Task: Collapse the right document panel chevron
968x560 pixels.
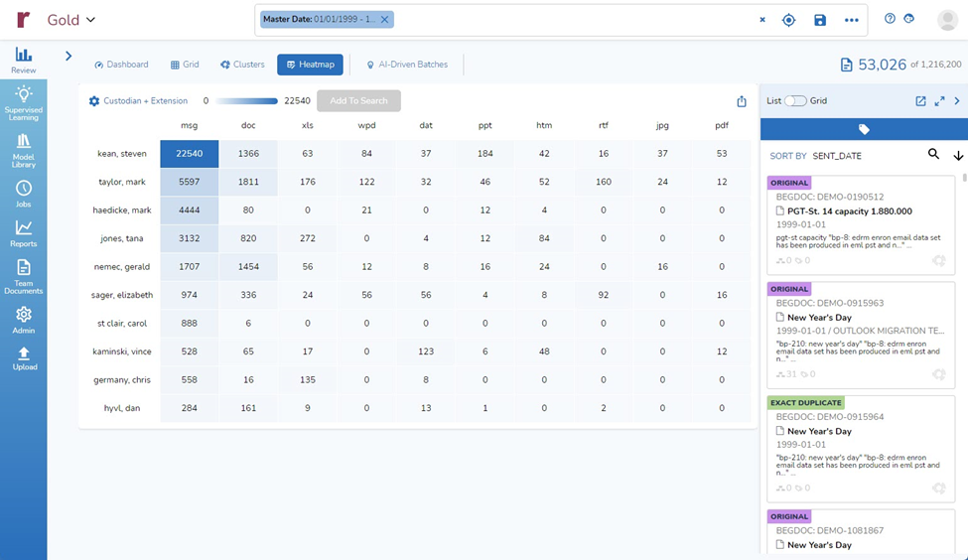Action: [957, 100]
